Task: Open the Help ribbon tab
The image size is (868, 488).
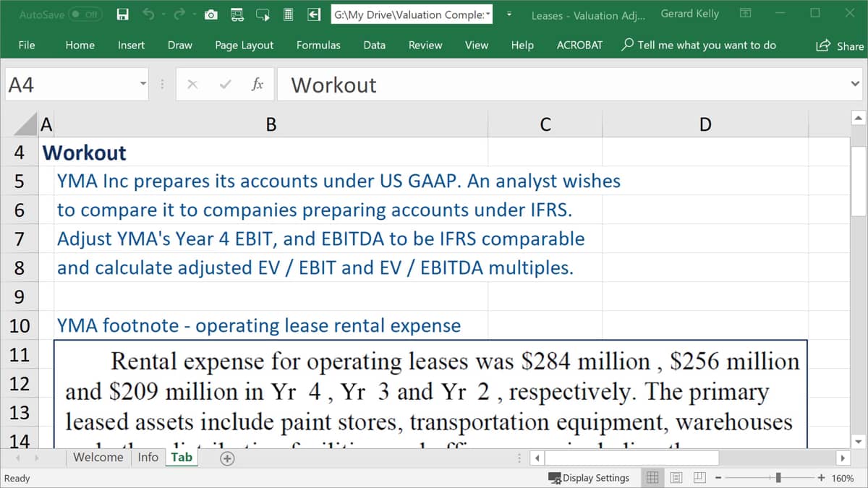Action: pos(522,45)
